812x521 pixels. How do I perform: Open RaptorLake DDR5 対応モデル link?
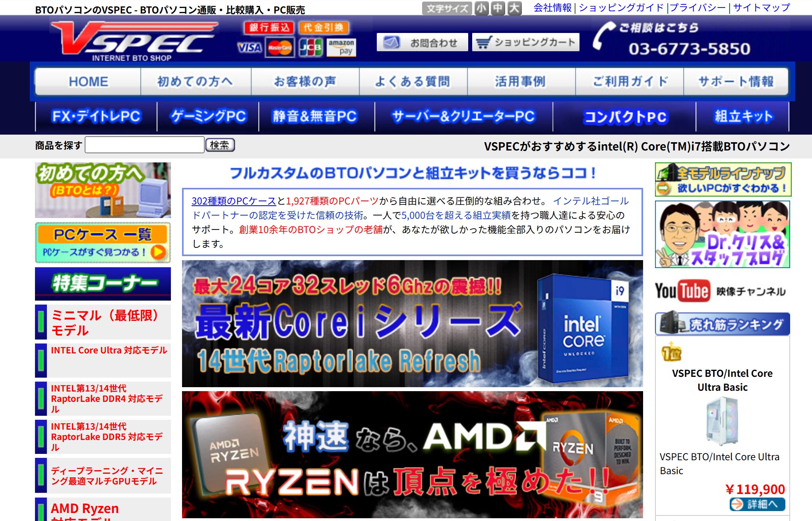click(107, 437)
